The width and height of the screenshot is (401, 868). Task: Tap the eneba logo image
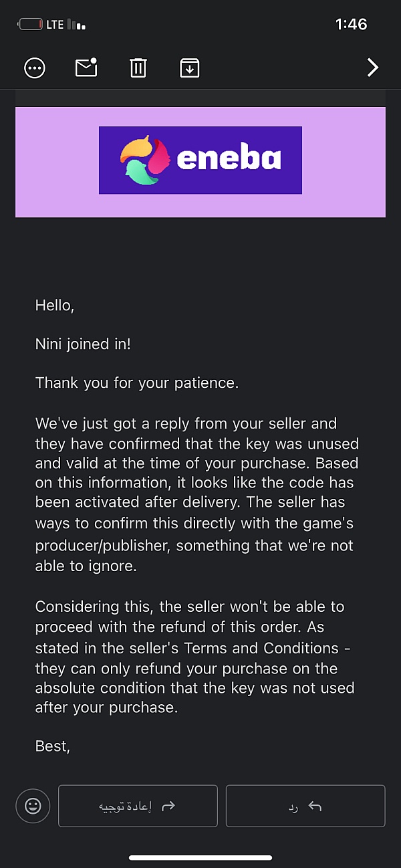200,160
